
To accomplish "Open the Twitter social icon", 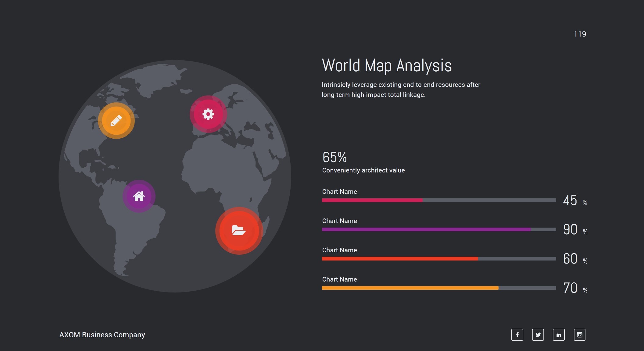I will (538, 335).
